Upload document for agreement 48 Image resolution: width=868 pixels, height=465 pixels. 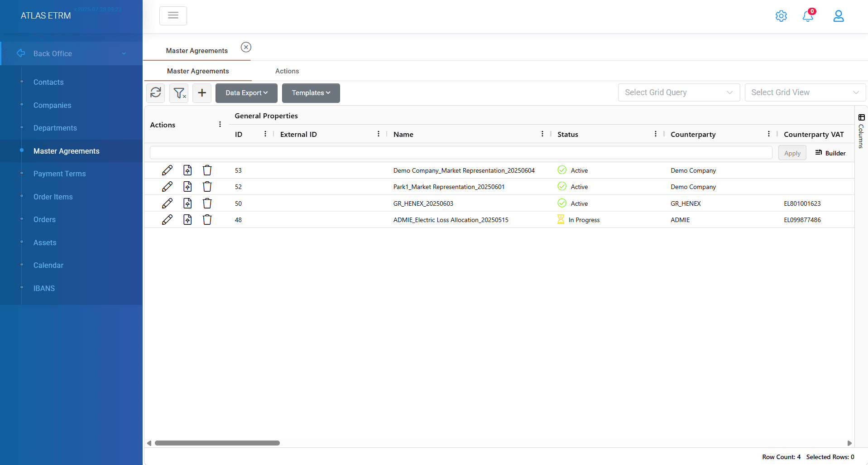pos(187,220)
